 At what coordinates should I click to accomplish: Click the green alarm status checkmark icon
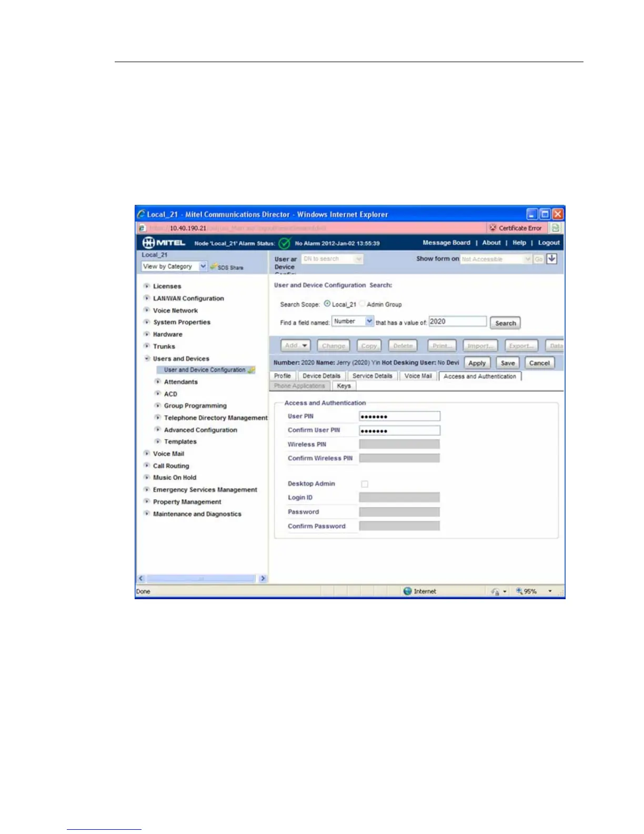[x=285, y=243]
